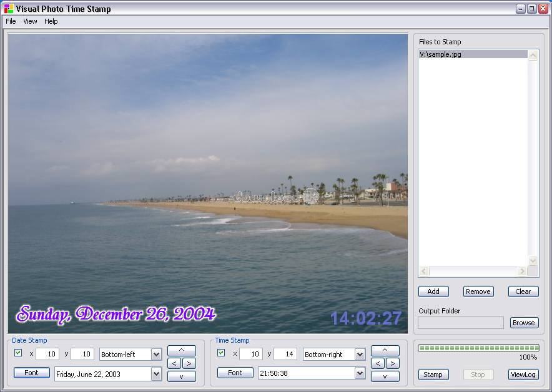Click the Visual Photo Time Stamp title icon

[9, 9]
